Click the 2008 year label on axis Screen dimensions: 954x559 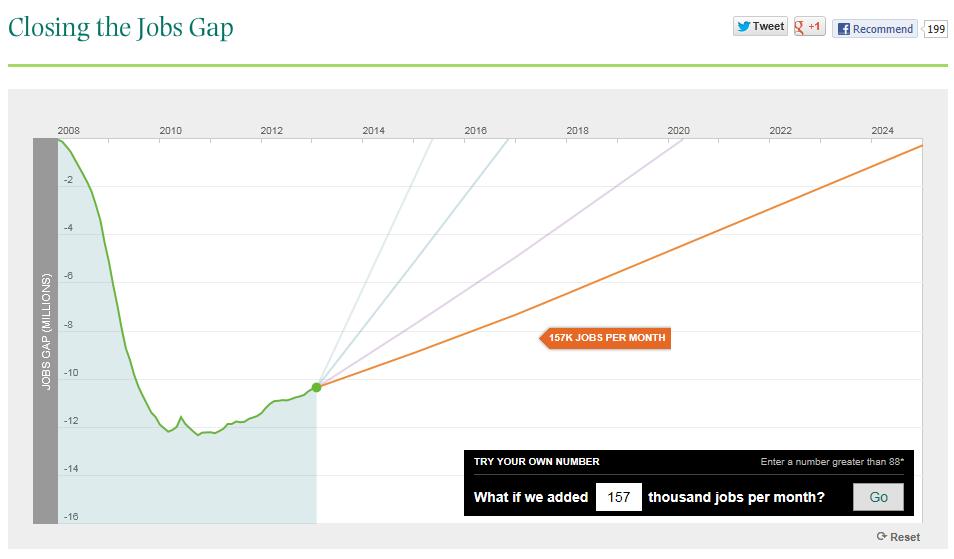[69, 131]
